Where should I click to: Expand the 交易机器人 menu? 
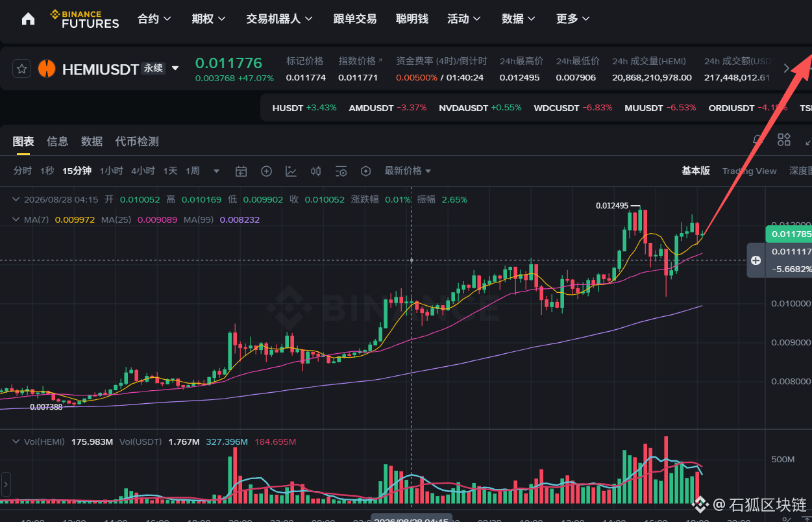pyautogui.click(x=280, y=19)
